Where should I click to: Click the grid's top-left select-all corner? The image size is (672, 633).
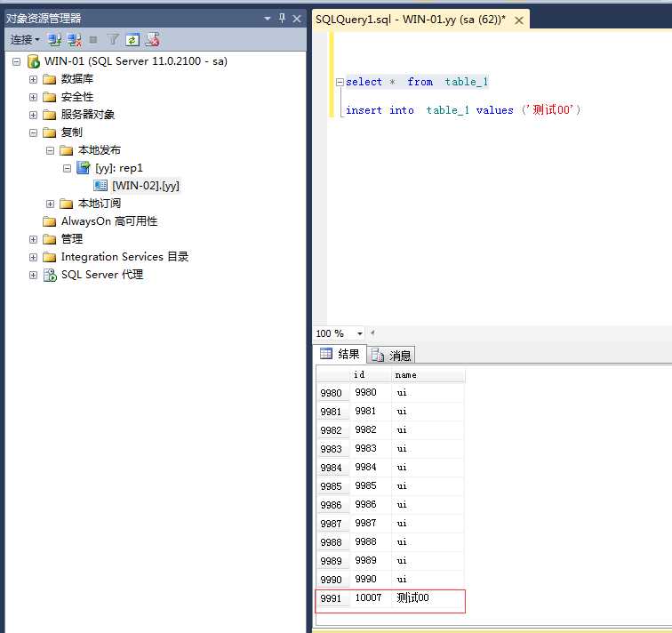pyautogui.click(x=333, y=374)
